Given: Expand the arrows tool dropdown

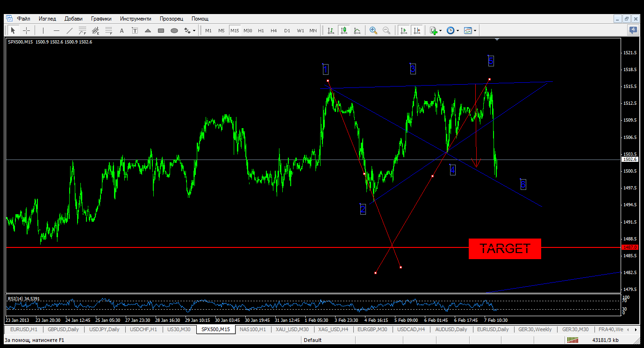Looking at the screenshot, I should tap(194, 31).
